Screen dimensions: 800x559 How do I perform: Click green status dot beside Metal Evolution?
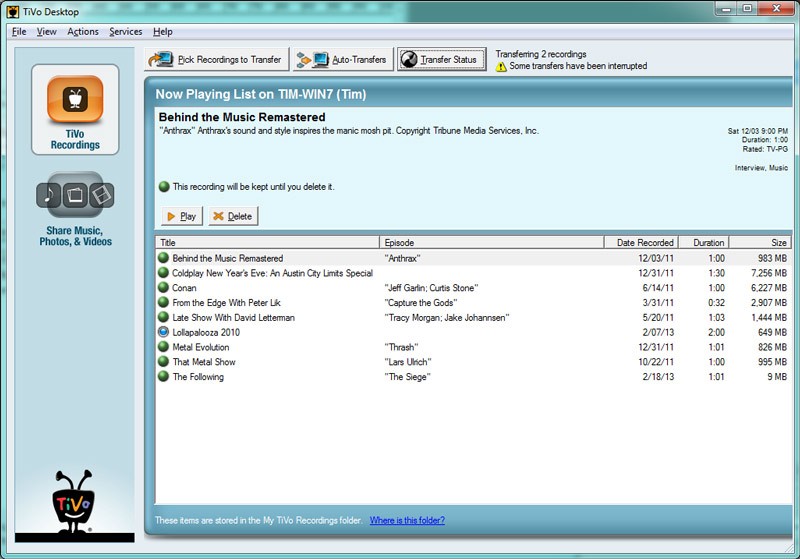[164, 347]
